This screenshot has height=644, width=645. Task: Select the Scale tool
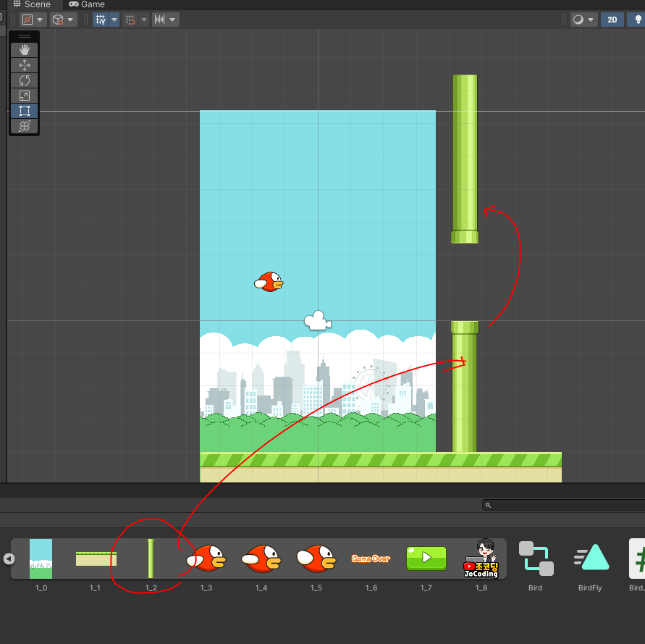[25, 96]
